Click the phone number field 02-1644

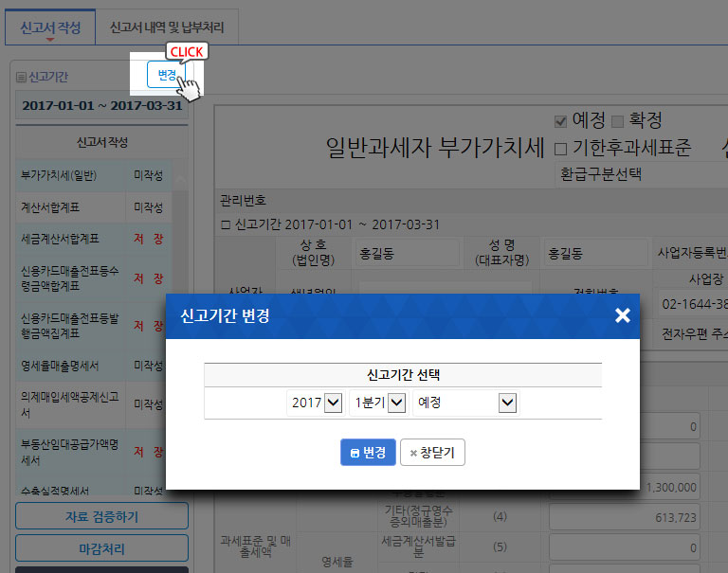point(693,304)
